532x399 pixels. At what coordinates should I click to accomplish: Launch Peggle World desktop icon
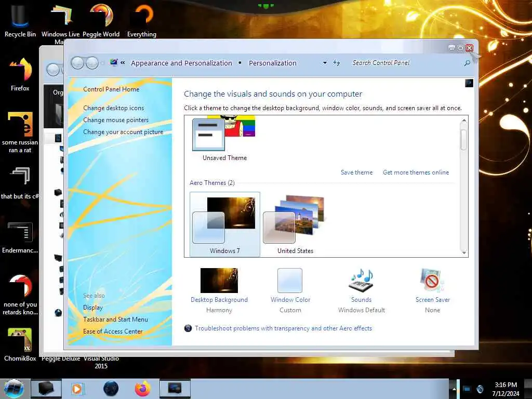101,20
